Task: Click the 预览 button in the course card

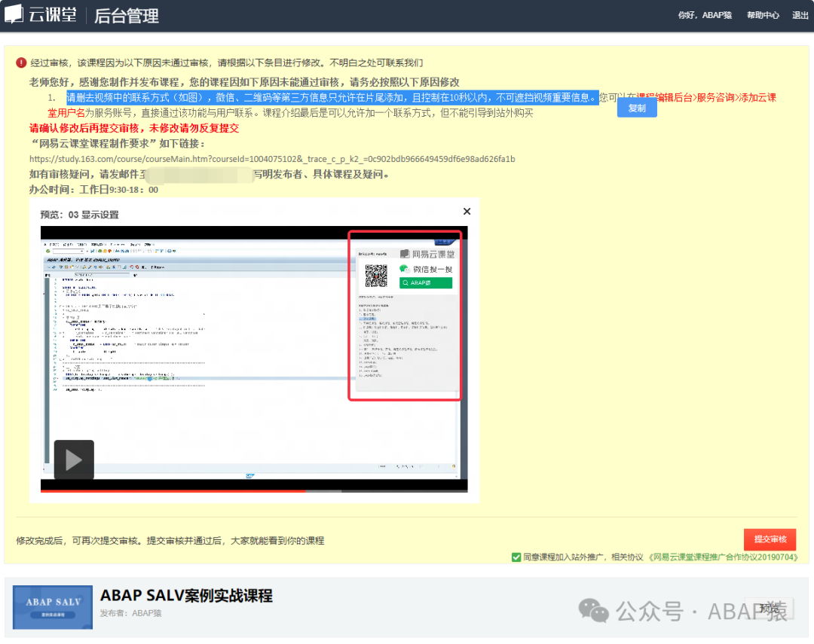Action: (x=770, y=608)
